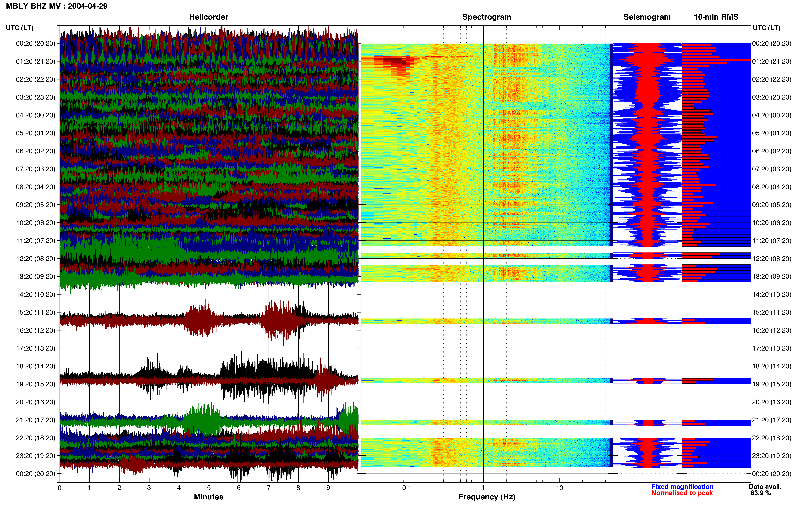Click the seismogram red trace near 01:20
812x508 pixels.
(x=647, y=61)
